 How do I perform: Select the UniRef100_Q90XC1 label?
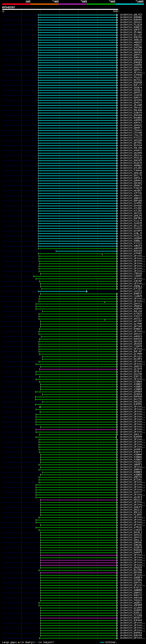click(x=131, y=304)
